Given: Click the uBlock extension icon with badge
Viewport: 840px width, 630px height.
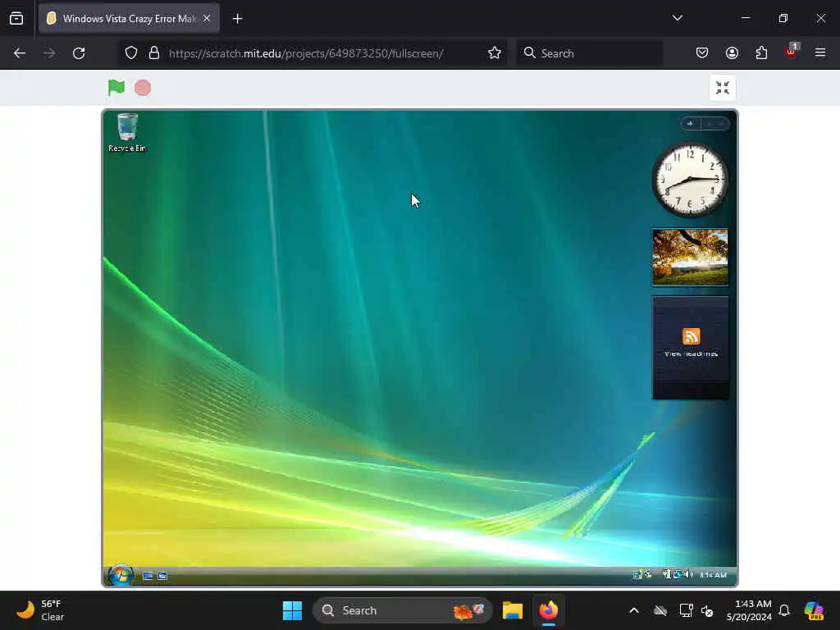Looking at the screenshot, I should coord(792,52).
